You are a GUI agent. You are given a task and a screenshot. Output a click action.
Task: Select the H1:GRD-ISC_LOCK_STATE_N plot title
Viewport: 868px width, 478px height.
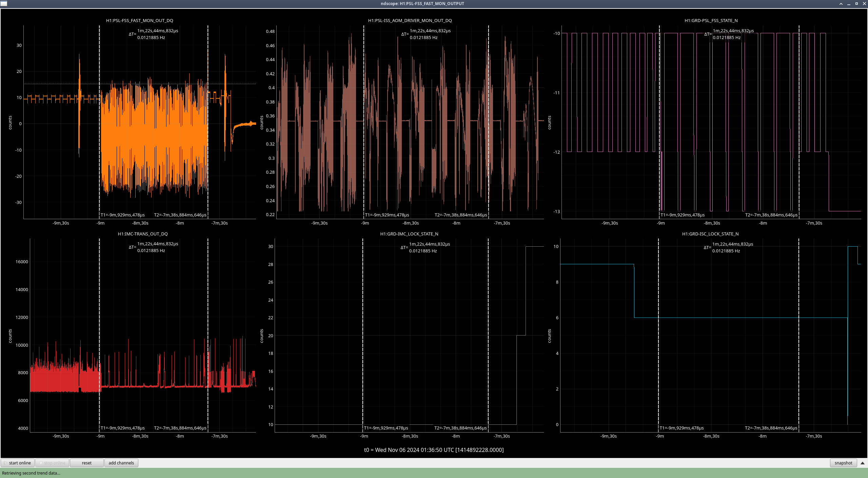click(x=710, y=234)
